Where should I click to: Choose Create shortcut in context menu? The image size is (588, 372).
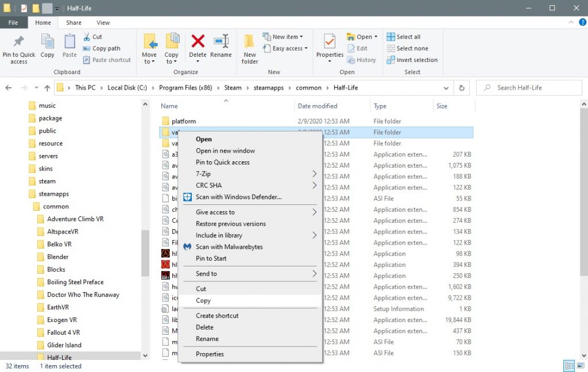[x=250, y=316]
